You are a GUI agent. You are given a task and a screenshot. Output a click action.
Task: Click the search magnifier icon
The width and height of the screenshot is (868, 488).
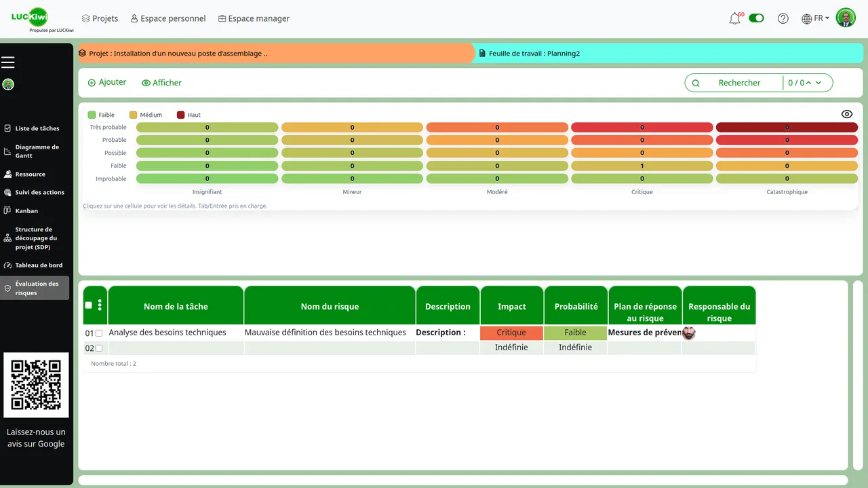696,82
